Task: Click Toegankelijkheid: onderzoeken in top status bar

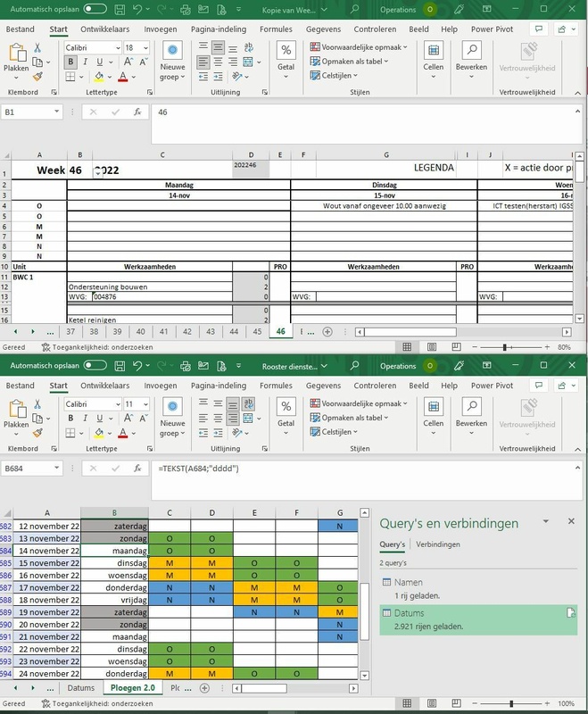Action: [x=97, y=347]
